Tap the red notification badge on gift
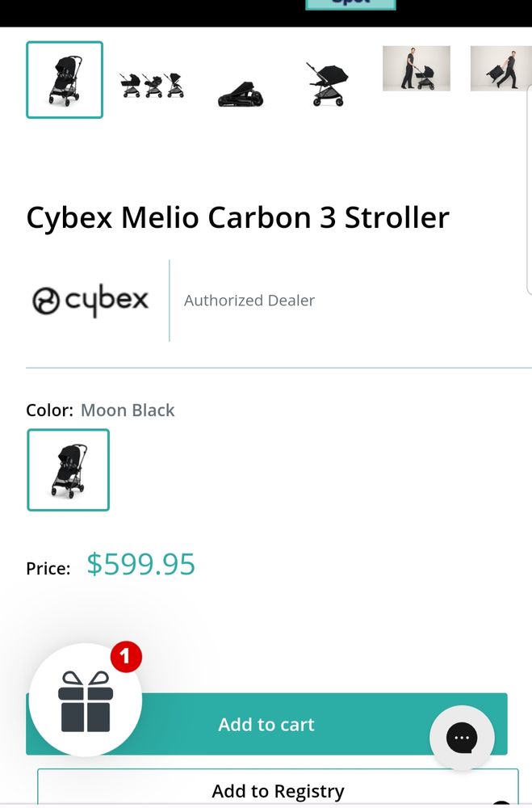This screenshot has width=532, height=808. (125, 657)
